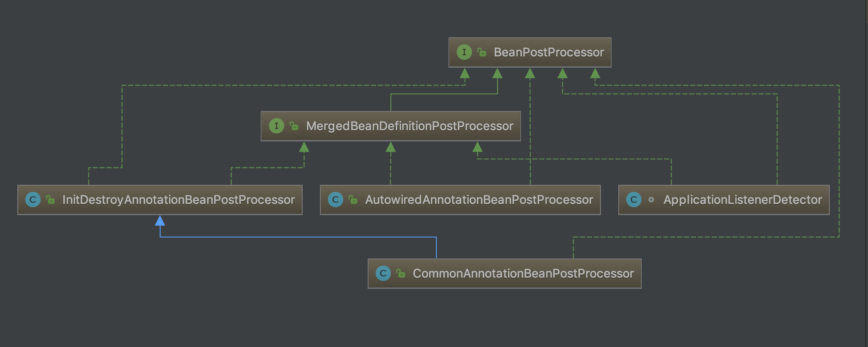Select CommonAnnotationBeanPostProcessor label text
Screen dimensions: 868x347
click(x=523, y=274)
